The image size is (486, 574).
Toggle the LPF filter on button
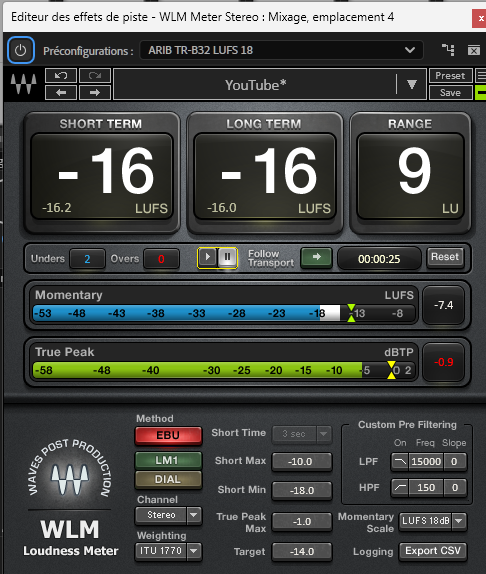(400, 462)
